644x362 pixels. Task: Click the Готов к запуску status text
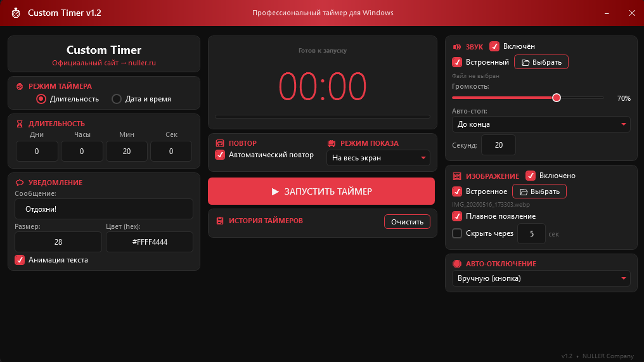pyautogui.click(x=323, y=51)
